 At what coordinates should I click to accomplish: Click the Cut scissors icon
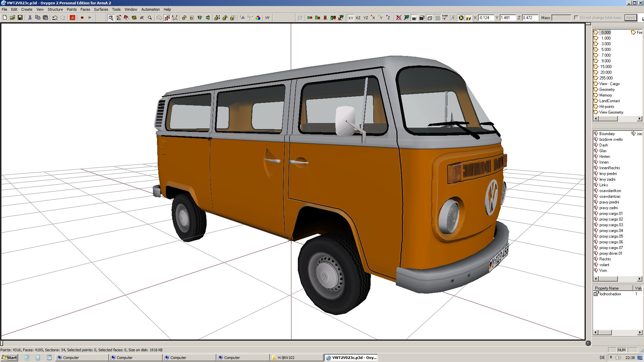point(30,18)
